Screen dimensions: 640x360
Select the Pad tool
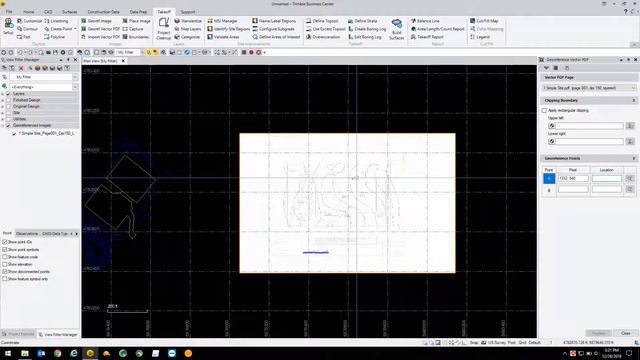pyautogui.click(x=24, y=37)
